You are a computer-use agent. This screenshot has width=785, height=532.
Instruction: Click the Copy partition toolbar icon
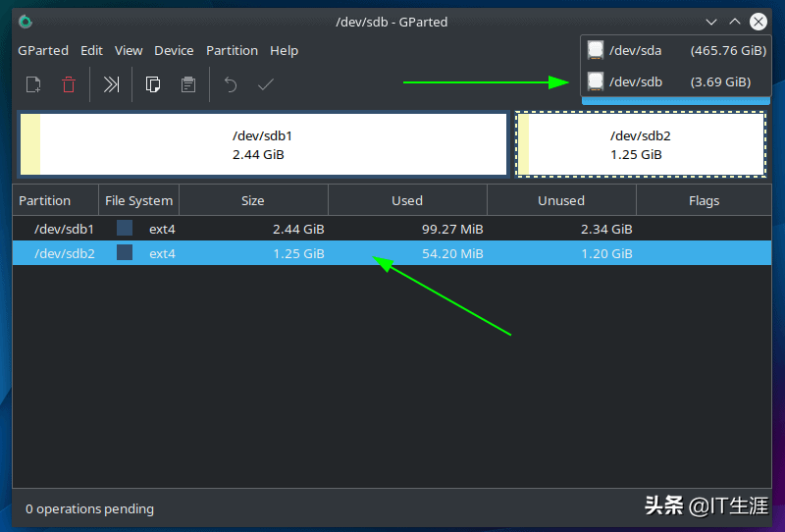(x=153, y=85)
